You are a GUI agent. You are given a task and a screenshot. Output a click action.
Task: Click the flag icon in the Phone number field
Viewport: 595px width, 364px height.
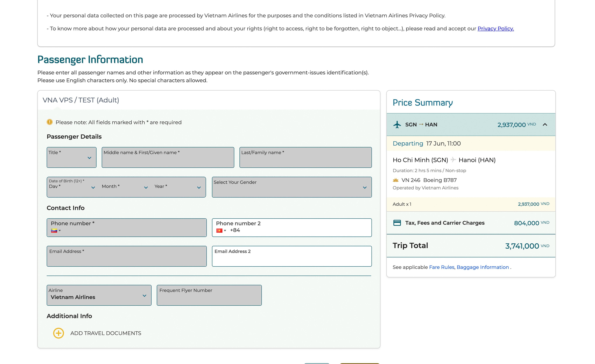tap(54, 231)
